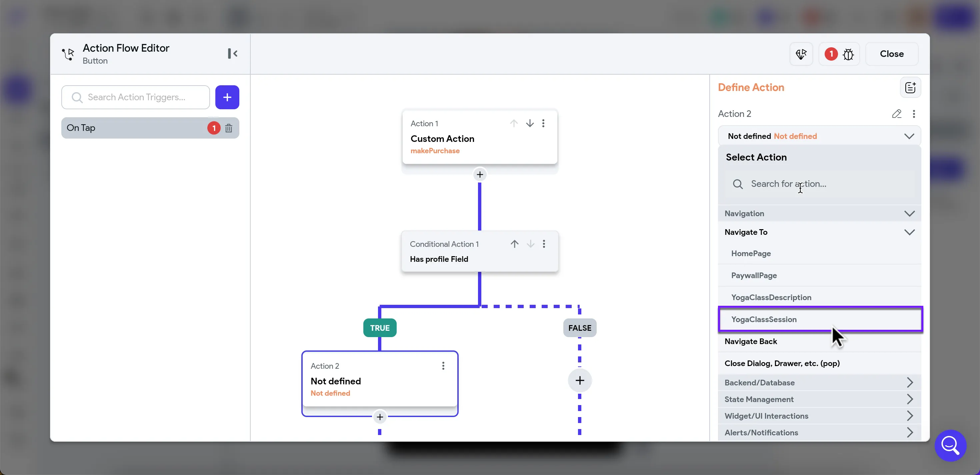The width and height of the screenshot is (980, 475).
Task: Collapse the Navigation category
Action: coord(909,214)
